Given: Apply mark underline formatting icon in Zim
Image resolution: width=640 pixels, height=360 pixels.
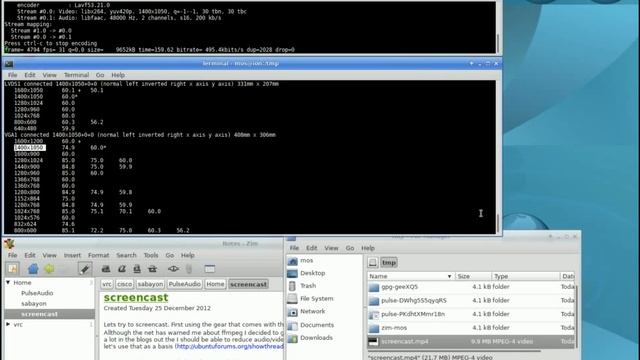Looking at the screenshot, I should click(x=137, y=269).
